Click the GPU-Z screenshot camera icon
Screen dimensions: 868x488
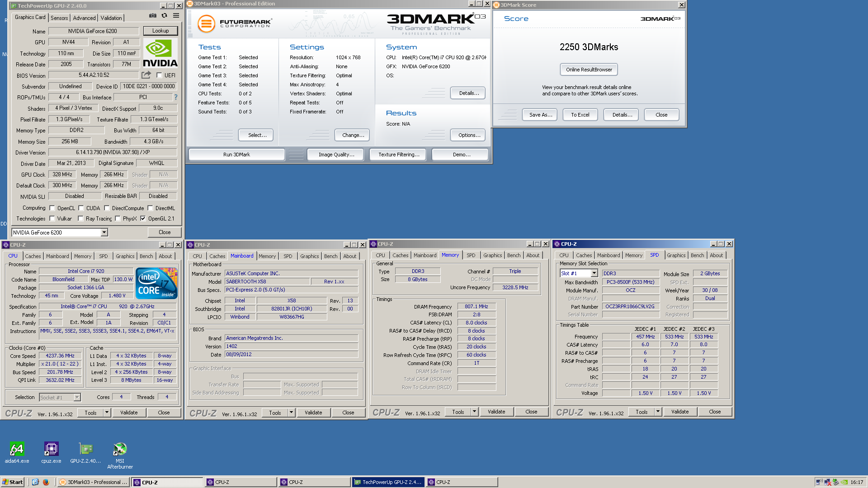153,16
